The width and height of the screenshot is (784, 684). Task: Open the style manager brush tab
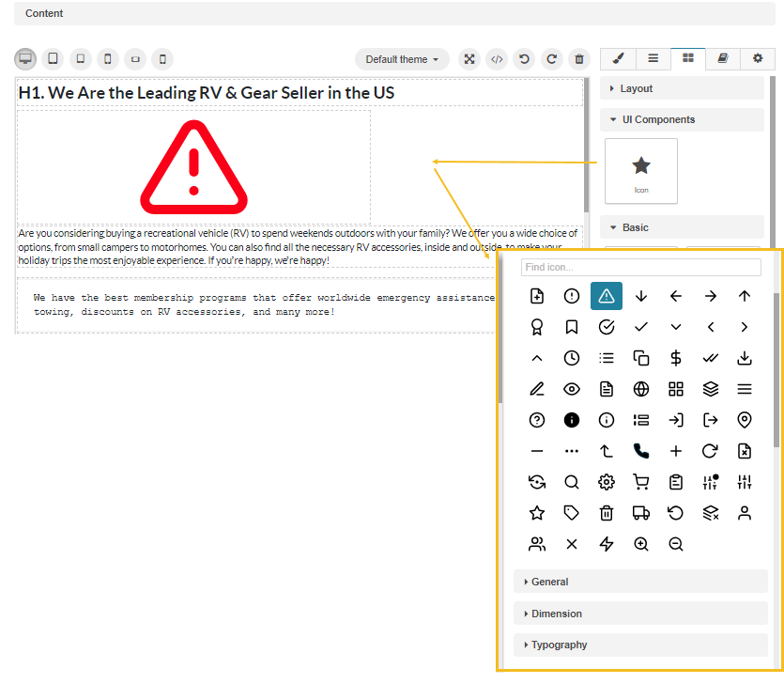(x=618, y=58)
